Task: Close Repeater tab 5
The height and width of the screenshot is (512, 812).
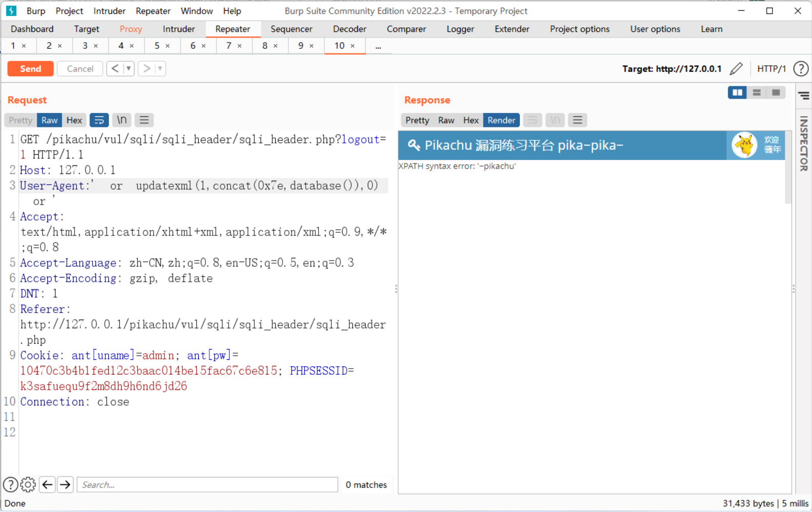Action: tap(167, 46)
